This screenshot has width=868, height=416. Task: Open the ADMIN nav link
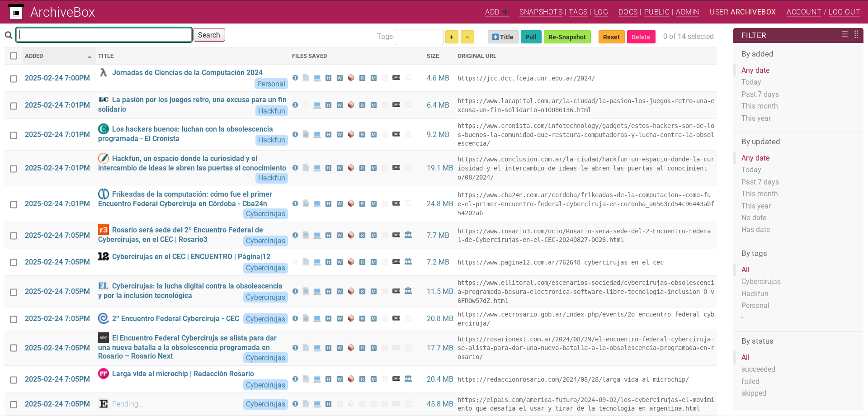[687, 12]
